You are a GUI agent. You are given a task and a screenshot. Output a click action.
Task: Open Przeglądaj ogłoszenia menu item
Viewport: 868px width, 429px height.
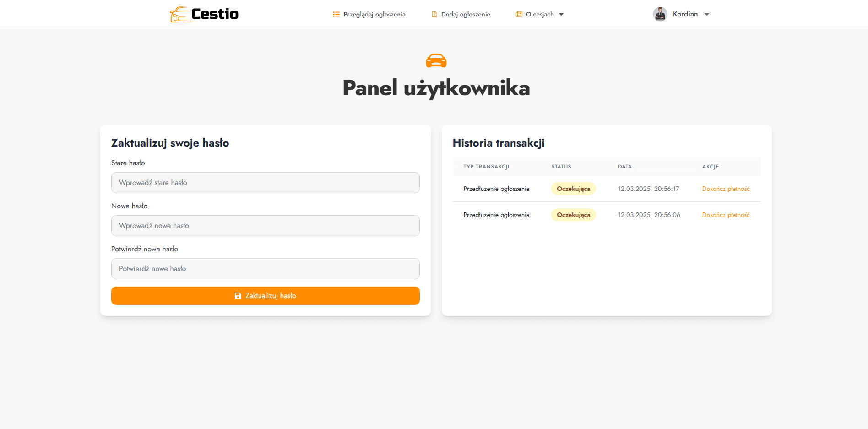(x=374, y=14)
